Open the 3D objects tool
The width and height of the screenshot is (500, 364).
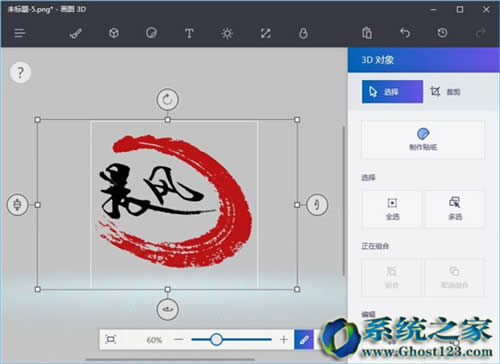click(x=114, y=33)
